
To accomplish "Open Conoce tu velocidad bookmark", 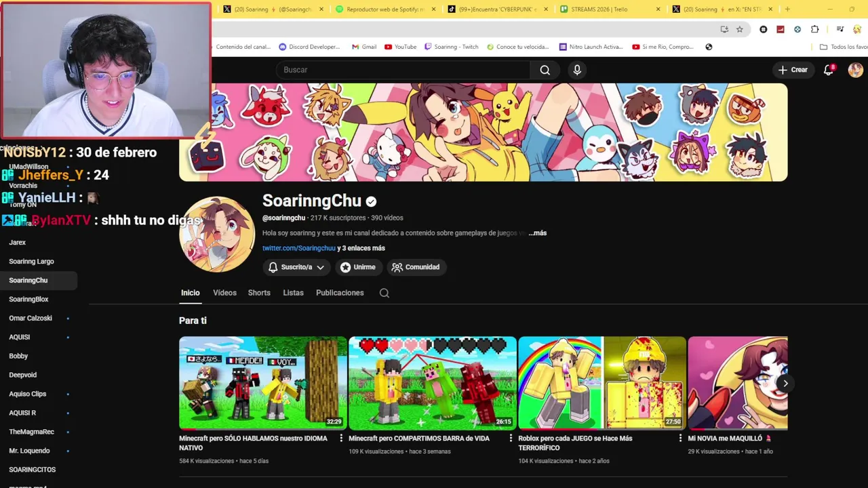I will click(x=517, y=47).
